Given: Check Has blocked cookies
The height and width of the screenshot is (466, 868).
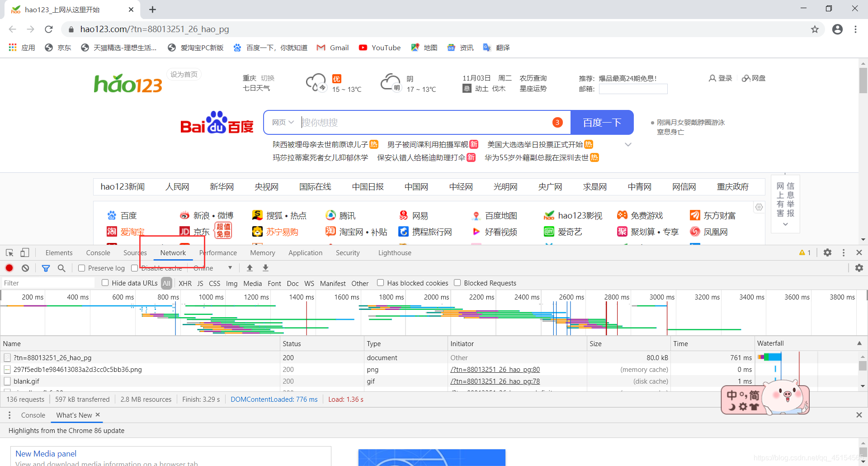Looking at the screenshot, I should pos(381,283).
